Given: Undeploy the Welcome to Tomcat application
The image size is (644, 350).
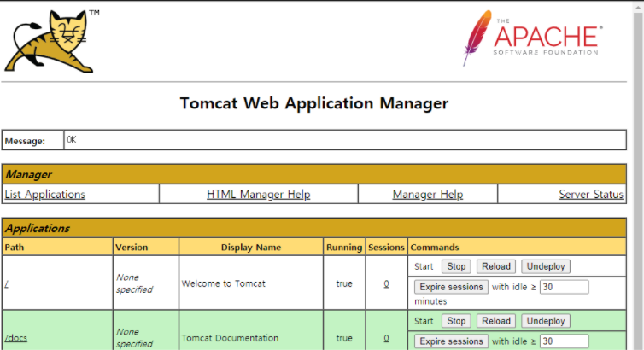Looking at the screenshot, I should (x=546, y=266).
